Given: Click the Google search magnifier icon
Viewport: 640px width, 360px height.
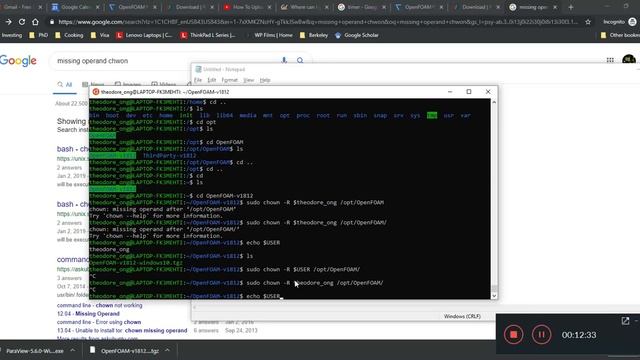Looking at the screenshot, I should 300,60.
